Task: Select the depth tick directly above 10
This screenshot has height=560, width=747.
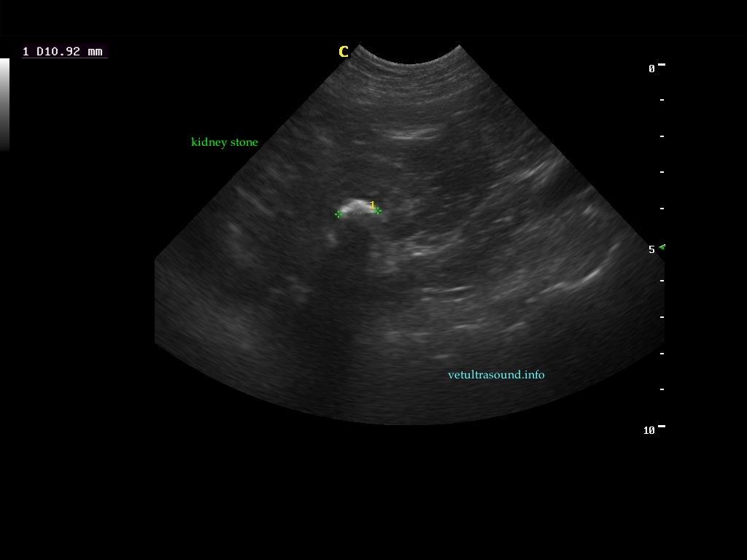Action: pyautogui.click(x=662, y=389)
